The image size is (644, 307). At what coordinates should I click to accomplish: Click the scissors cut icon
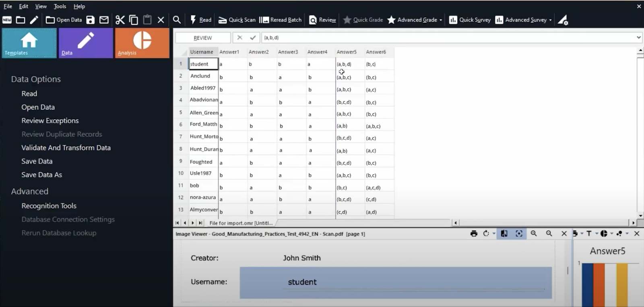(120, 20)
